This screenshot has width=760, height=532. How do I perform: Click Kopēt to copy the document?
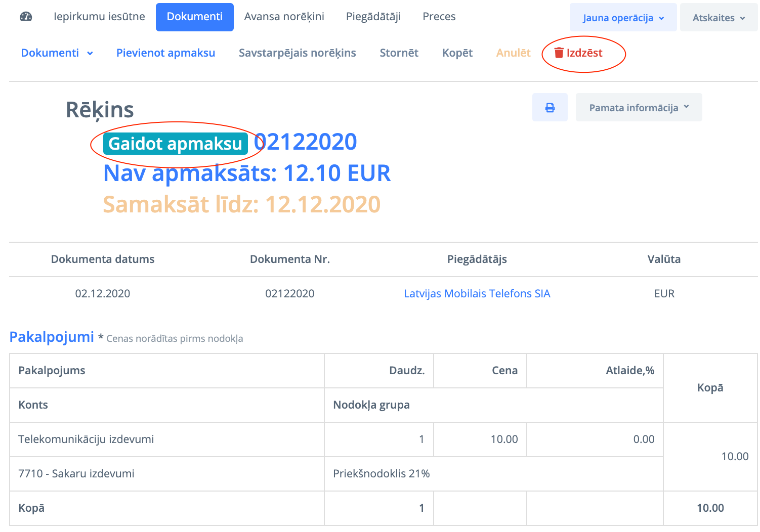pos(457,53)
